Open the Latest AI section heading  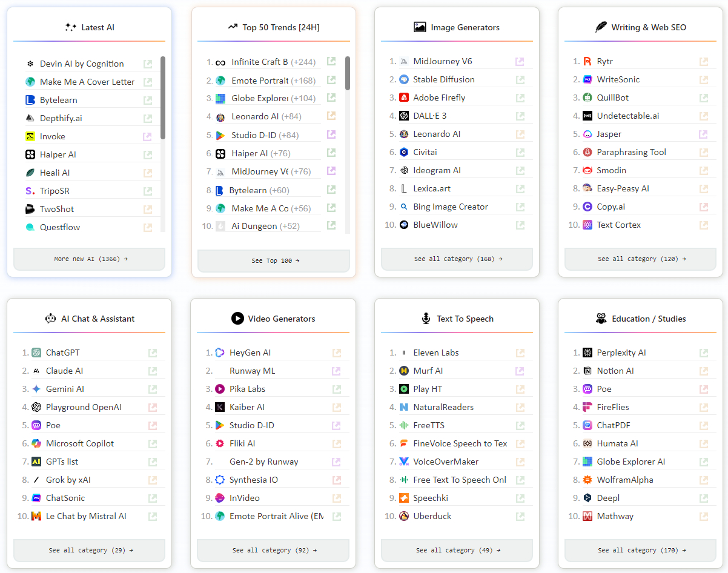[90, 27]
